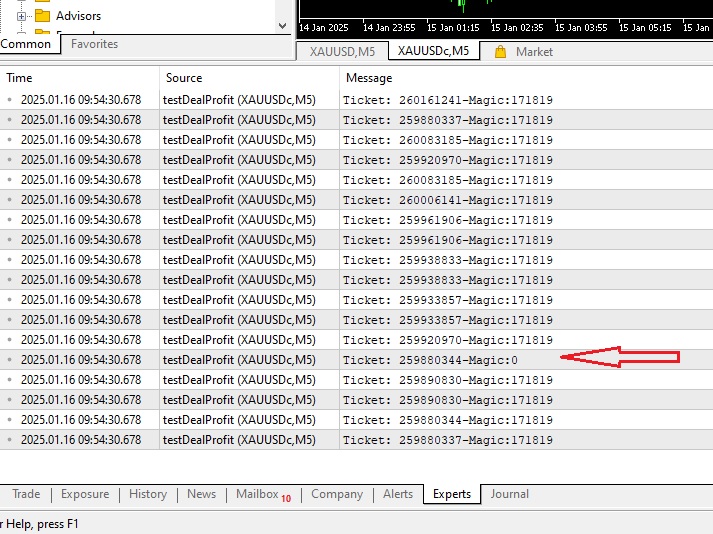
Task: Open the XAUUSD,M5 chart tab
Action: pyautogui.click(x=342, y=51)
